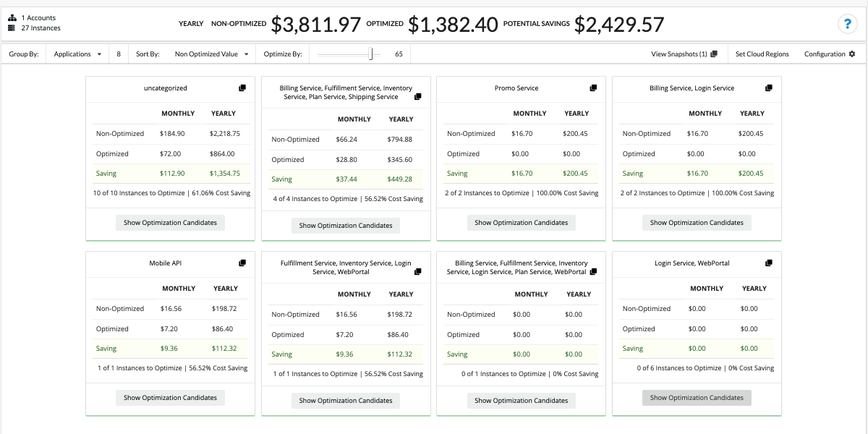
Task: Click the 27 Instances summary label
Action: pos(41,28)
